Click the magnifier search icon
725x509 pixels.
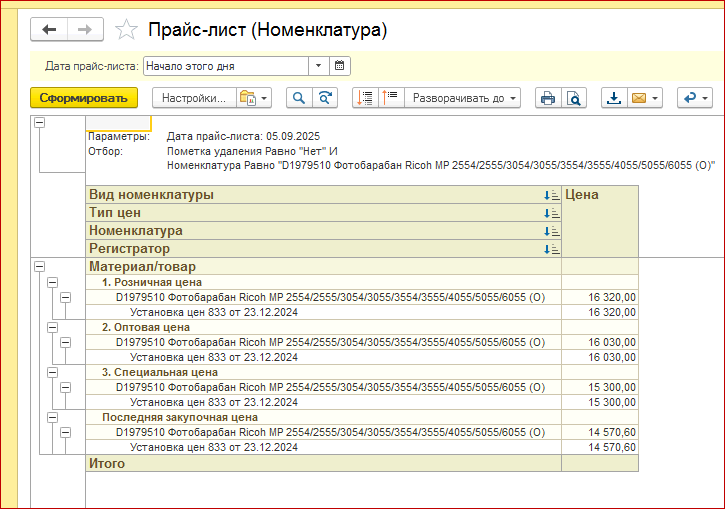(x=299, y=98)
